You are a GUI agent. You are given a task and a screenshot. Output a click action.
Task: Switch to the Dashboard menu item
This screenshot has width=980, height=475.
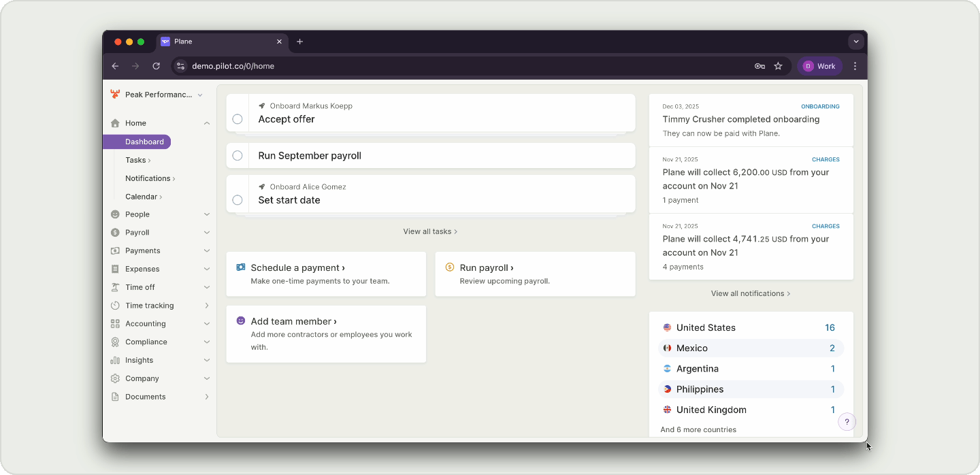[144, 142]
